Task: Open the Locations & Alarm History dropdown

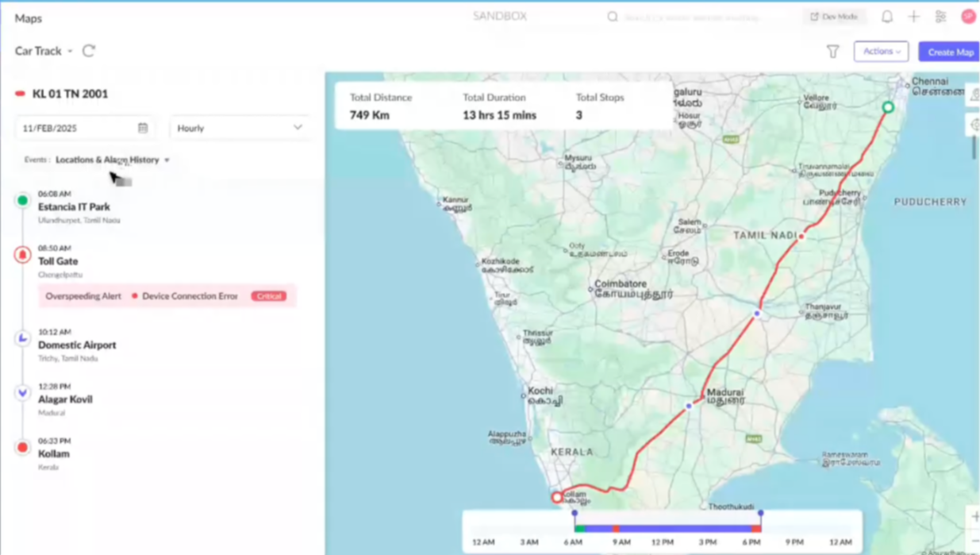Action: [112, 160]
